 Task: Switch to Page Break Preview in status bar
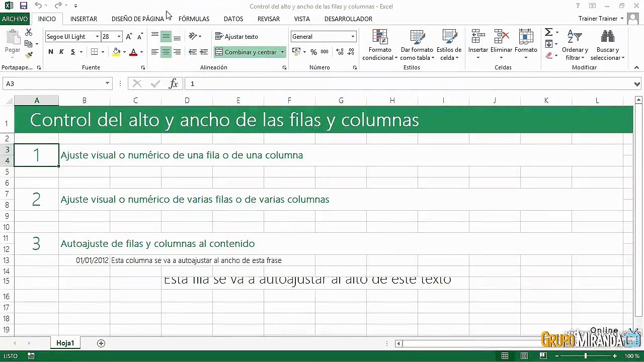(x=543, y=356)
